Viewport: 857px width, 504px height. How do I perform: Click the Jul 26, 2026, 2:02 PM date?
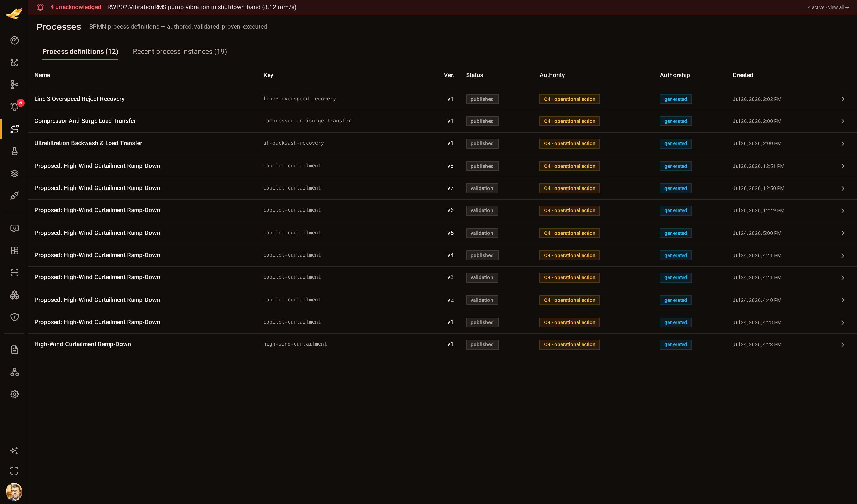pos(757,99)
